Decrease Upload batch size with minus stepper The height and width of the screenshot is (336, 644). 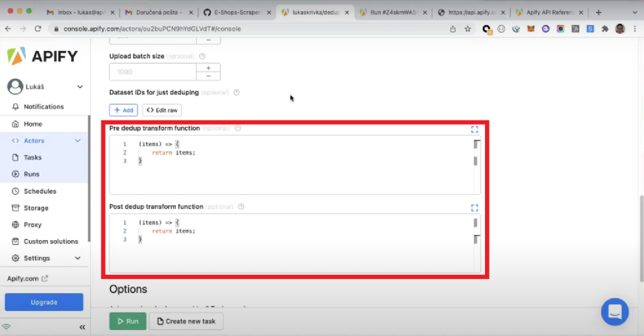[x=209, y=76]
